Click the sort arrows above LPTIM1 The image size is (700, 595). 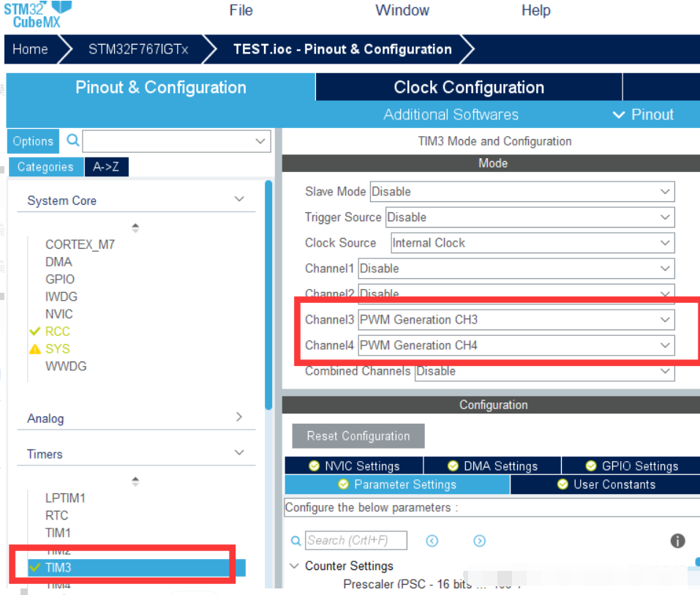(x=135, y=482)
